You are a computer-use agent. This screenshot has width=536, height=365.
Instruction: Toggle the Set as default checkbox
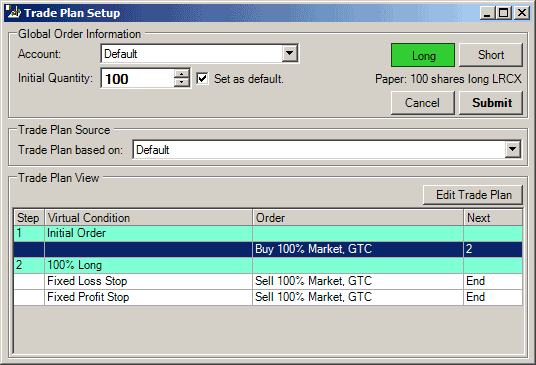(202, 79)
